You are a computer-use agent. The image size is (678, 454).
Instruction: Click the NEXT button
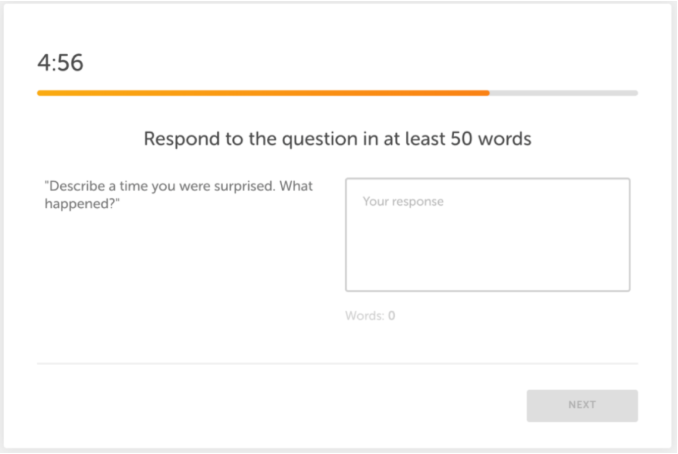click(x=582, y=406)
